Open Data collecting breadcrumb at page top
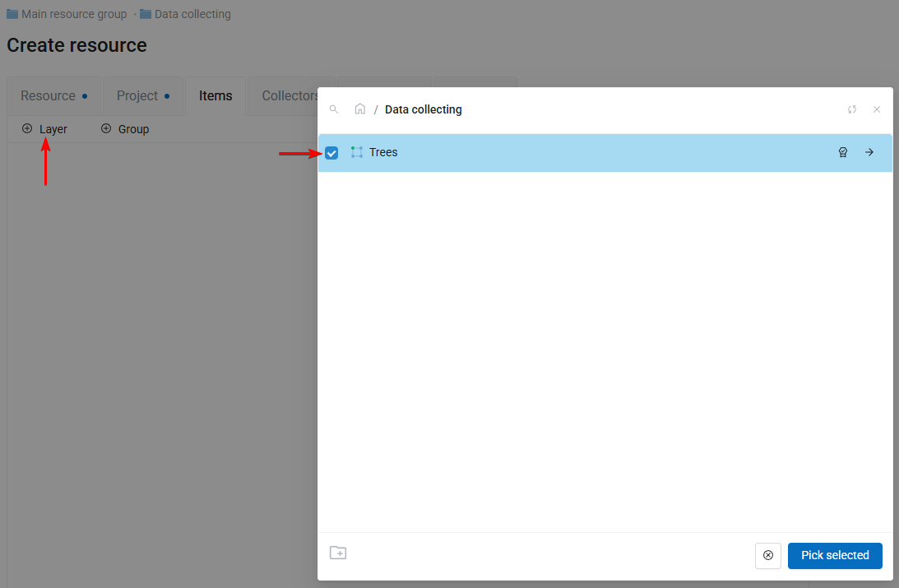The height and width of the screenshot is (588, 899). coord(192,14)
